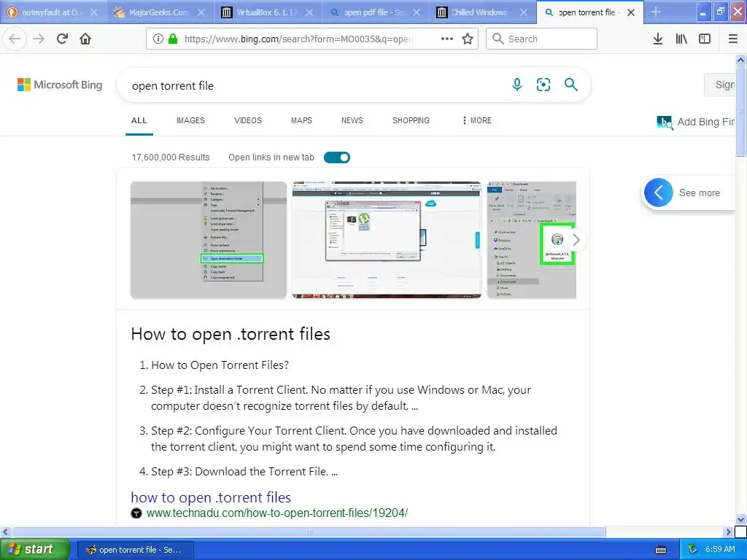Click the '17,600,000 Results' count text
The height and width of the screenshot is (560, 747).
(x=171, y=157)
